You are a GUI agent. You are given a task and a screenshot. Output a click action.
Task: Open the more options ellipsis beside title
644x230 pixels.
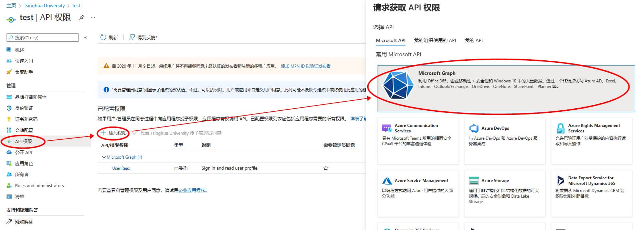tap(93, 17)
